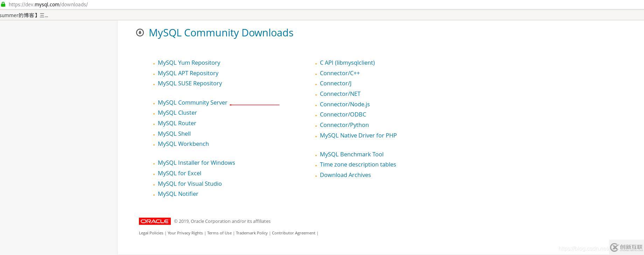644x255 pixels.
Task: Open Terms of Use footer link
Action: pyautogui.click(x=219, y=233)
